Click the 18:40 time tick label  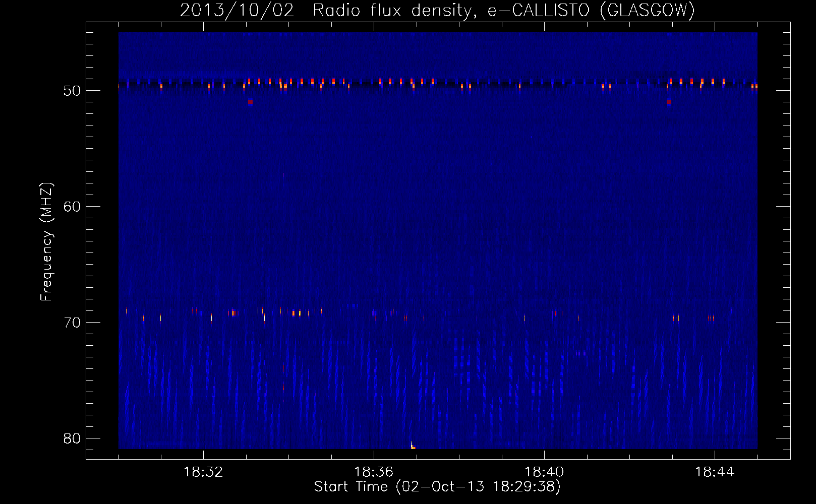(x=544, y=472)
